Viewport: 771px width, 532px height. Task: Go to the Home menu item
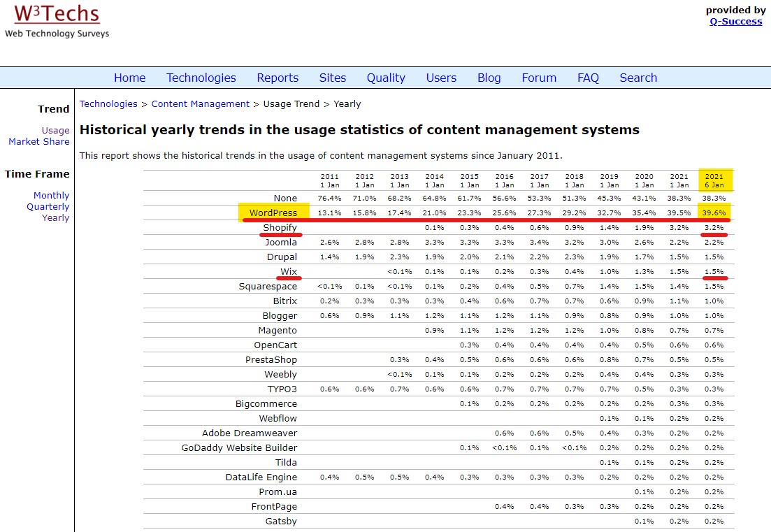coord(130,78)
